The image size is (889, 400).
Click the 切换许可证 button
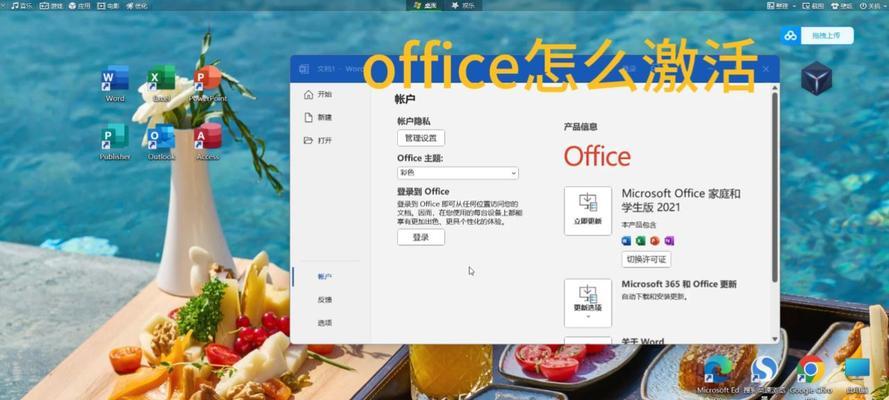pyautogui.click(x=646, y=259)
